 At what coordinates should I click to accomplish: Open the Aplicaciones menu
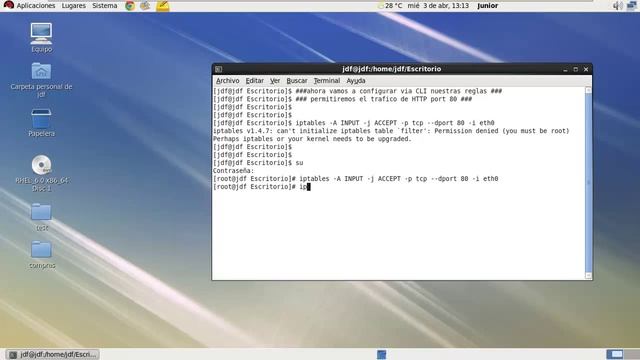36,6
